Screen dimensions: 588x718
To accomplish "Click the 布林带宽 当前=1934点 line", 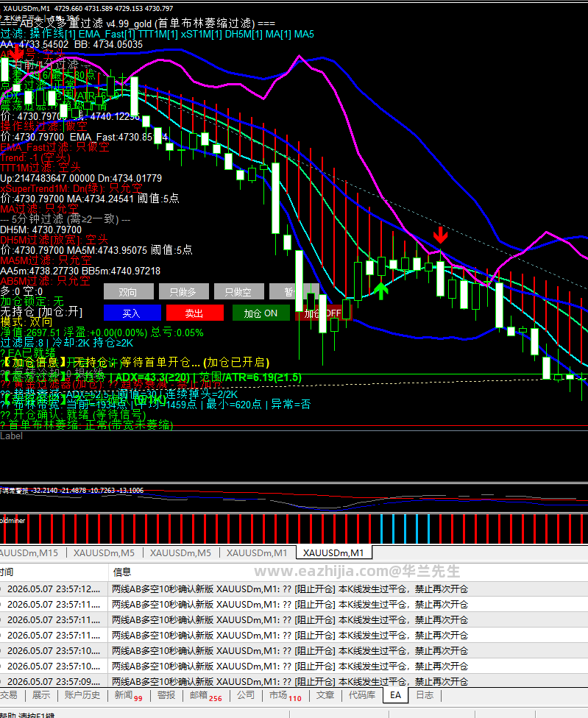I will pyautogui.click(x=156, y=405).
